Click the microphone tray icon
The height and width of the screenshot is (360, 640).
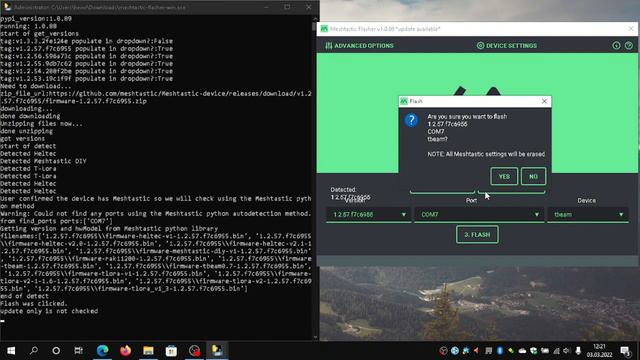pyautogui.click(x=578, y=351)
